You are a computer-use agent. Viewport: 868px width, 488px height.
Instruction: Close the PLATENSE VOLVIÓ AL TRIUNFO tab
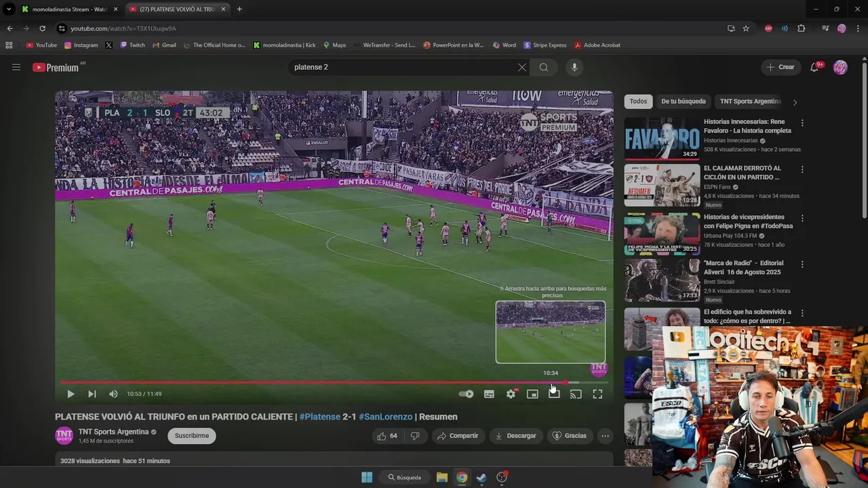coord(223,9)
